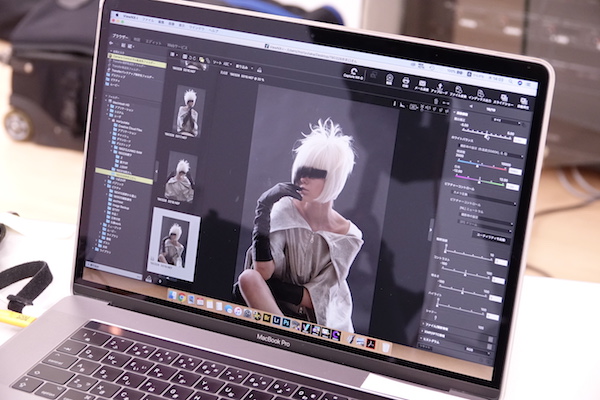Image resolution: width=600 pixels, height=400 pixels.
Task: Select the デスクトップ favorite folder
Action: (x=115, y=76)
